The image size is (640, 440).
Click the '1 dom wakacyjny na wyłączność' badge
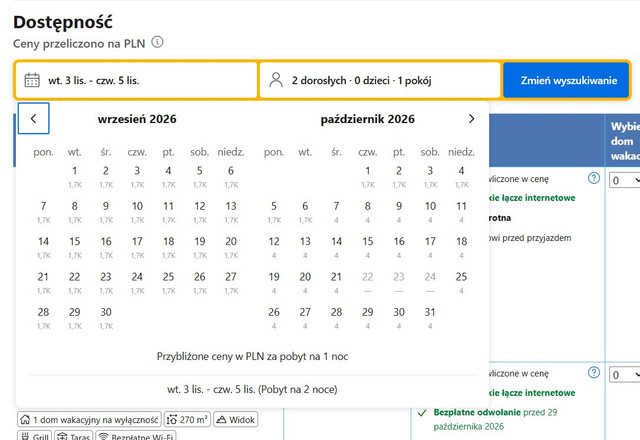[89, 419]
